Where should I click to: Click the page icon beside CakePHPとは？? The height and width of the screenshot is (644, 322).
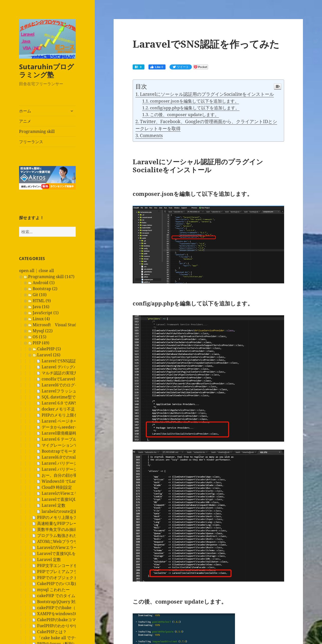pos(34,632)
